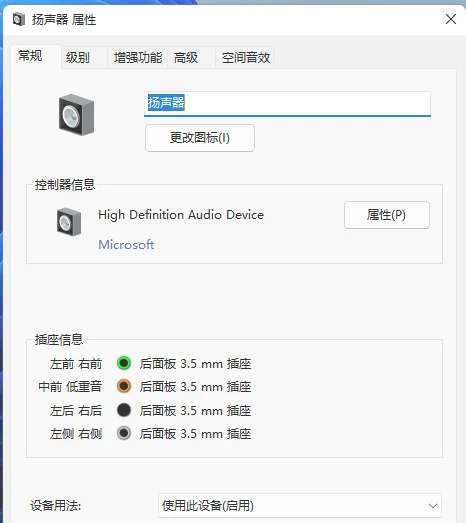Open controller 属性(P) button
Viewport: 466px width, 523px height.
click(387, 215)
